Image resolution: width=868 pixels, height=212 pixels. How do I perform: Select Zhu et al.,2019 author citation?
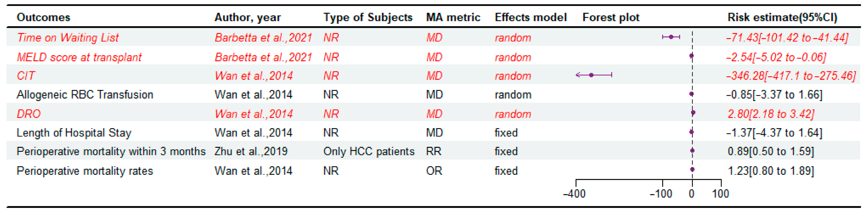click(251, 151)
